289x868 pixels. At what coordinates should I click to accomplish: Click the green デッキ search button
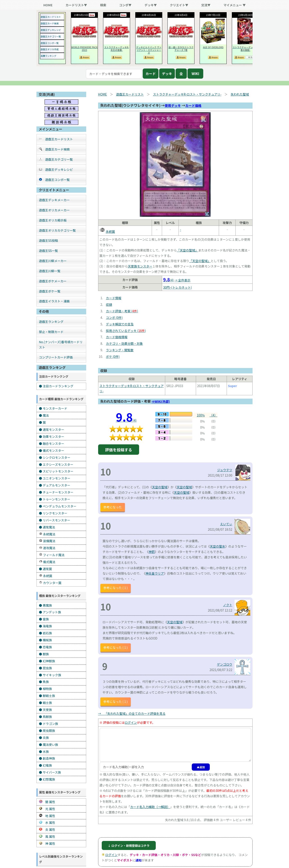(167, 73)
